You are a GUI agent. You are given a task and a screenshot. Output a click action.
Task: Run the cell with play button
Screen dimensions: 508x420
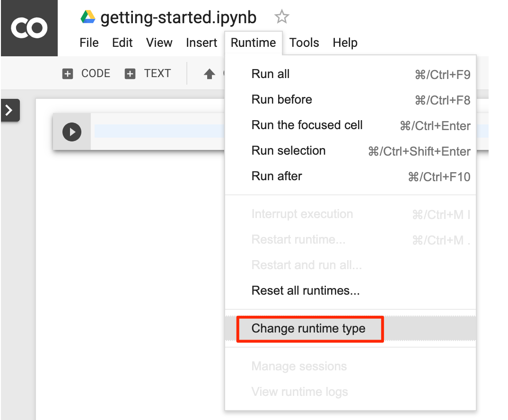coord(72,132)
